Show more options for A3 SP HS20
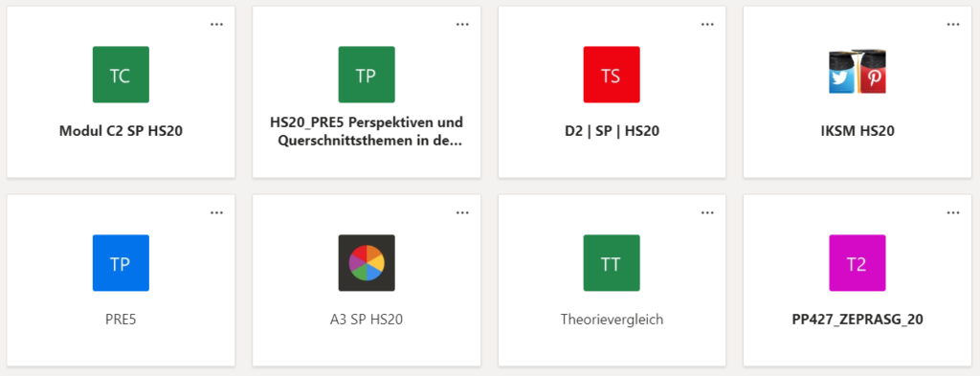This screenshot has width=980, height=376. click(462, 213)
